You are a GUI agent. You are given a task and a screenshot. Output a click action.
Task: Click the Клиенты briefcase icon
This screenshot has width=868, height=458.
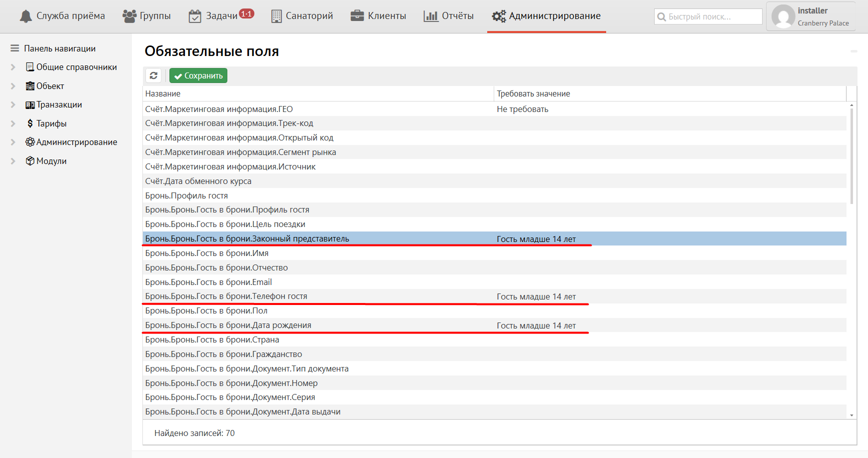tap(357, 16)
